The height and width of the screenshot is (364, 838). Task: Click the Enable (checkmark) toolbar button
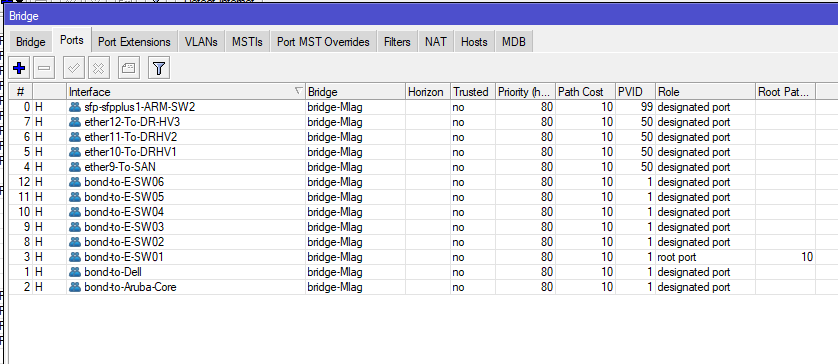click(x=74, y=68)
